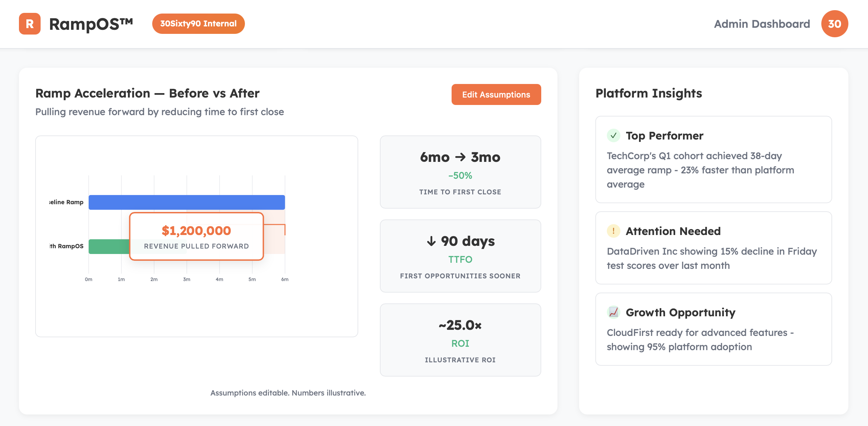Open the Admin Dashboard label
Image resolution: width=868 pixels, height=426 pixels.
(762, 24)
